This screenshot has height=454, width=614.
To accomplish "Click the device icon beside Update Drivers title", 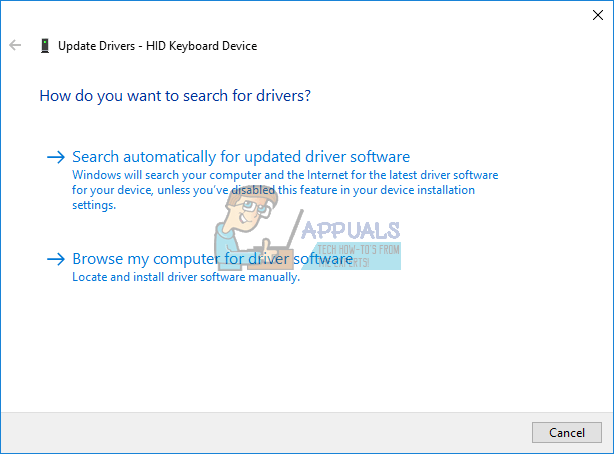I will point(45,46).
